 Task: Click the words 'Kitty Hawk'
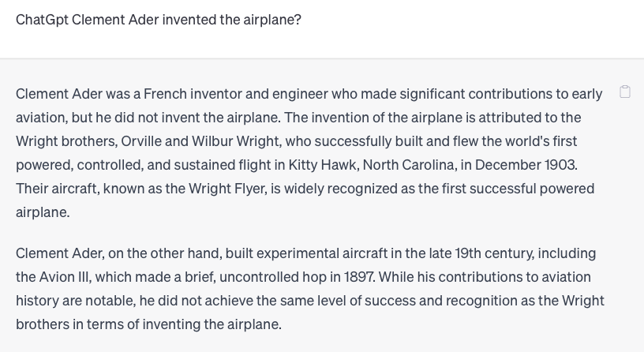[x=323, y=165]
